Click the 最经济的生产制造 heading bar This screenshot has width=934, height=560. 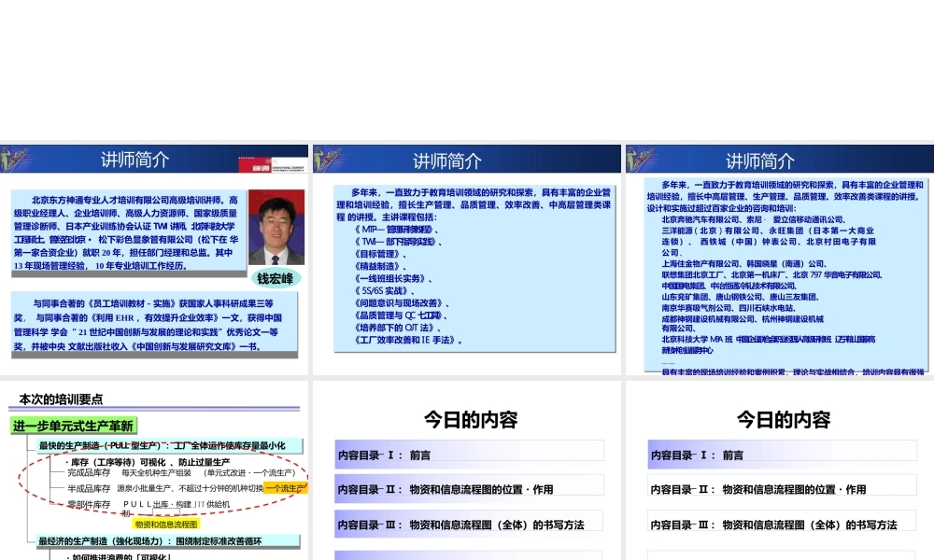pos(168,541)
